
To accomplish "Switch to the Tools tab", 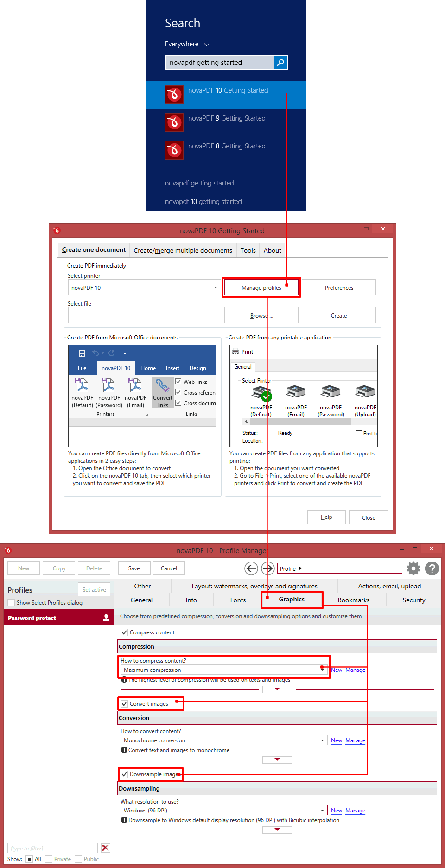I will (248, 250).
